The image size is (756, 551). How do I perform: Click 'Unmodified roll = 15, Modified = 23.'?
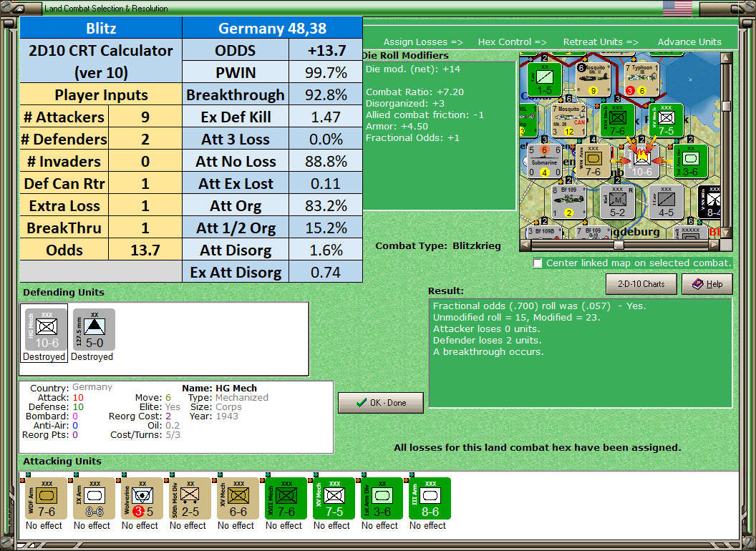[x=516, y=317]
